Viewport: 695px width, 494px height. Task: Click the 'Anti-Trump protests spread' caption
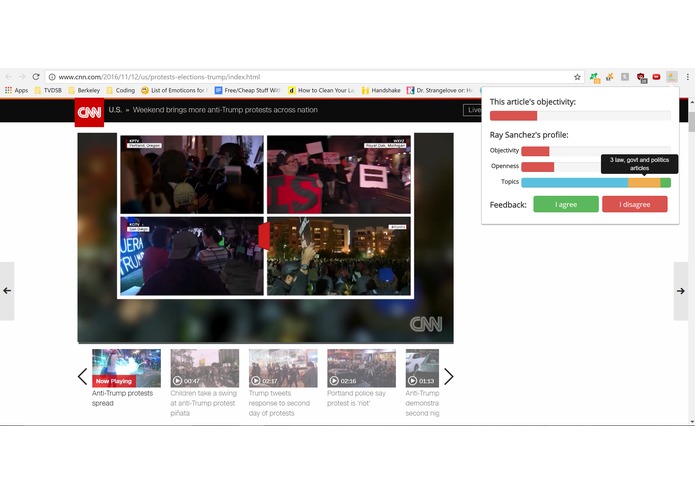(x=122, y=398)
